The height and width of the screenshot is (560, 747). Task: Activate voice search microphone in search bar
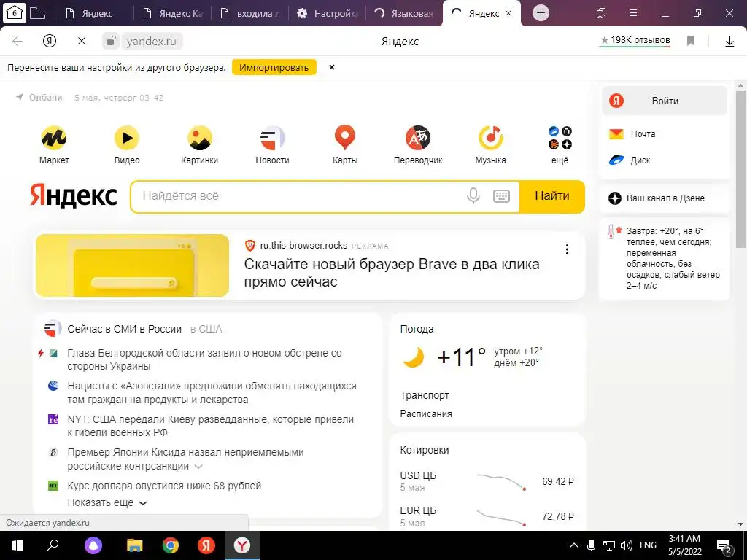[x=473, y=195]
